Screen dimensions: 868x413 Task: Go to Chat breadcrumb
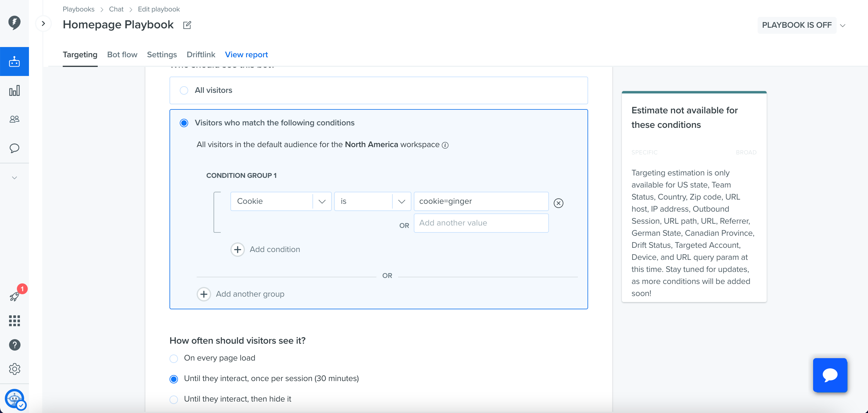(116, 9)
